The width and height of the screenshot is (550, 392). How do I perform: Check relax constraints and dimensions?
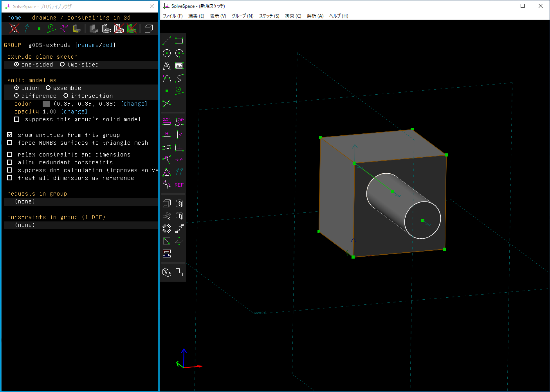(10, 155)
